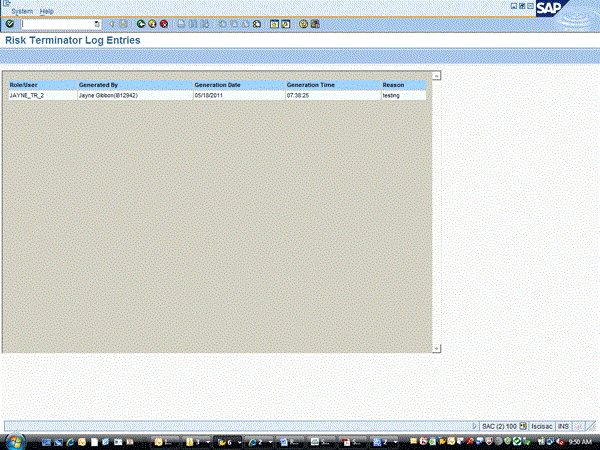Click the green Enter checkmark icon

coord(10,24)
